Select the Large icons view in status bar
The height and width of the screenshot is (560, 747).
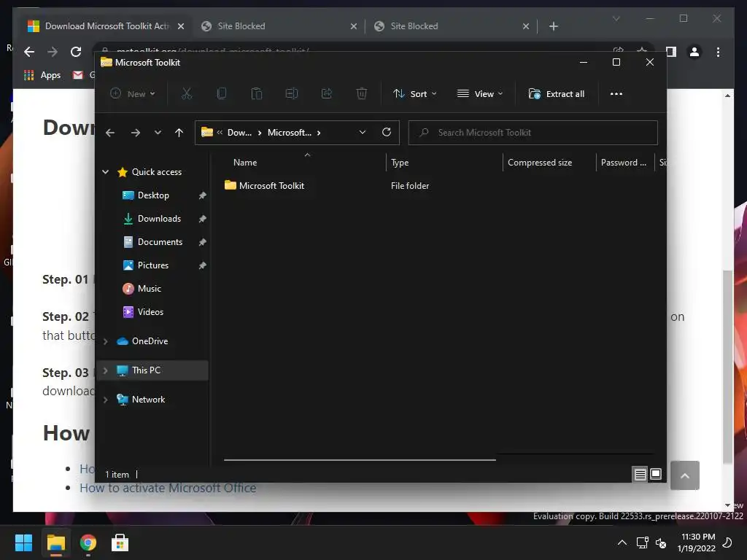click(656, 474)
